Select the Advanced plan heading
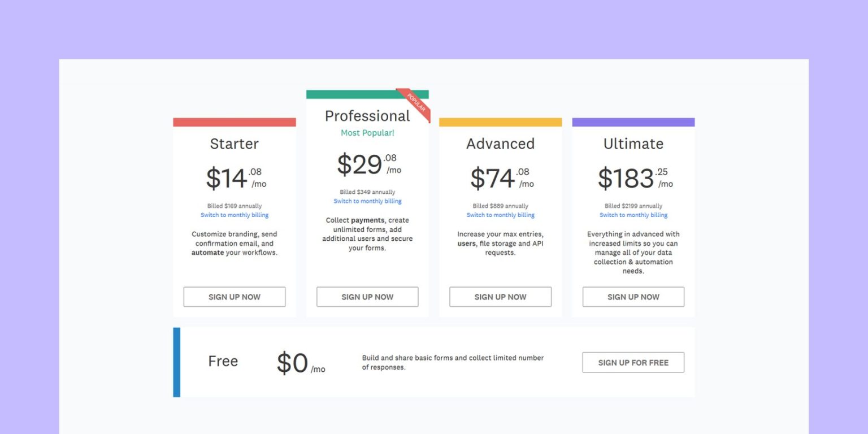 (500, 144)
